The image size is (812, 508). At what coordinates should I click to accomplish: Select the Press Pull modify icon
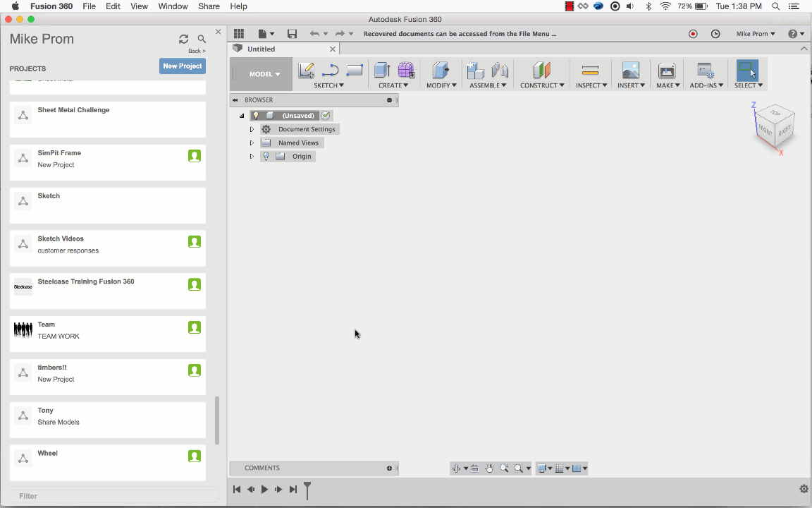tap(440, 70)
